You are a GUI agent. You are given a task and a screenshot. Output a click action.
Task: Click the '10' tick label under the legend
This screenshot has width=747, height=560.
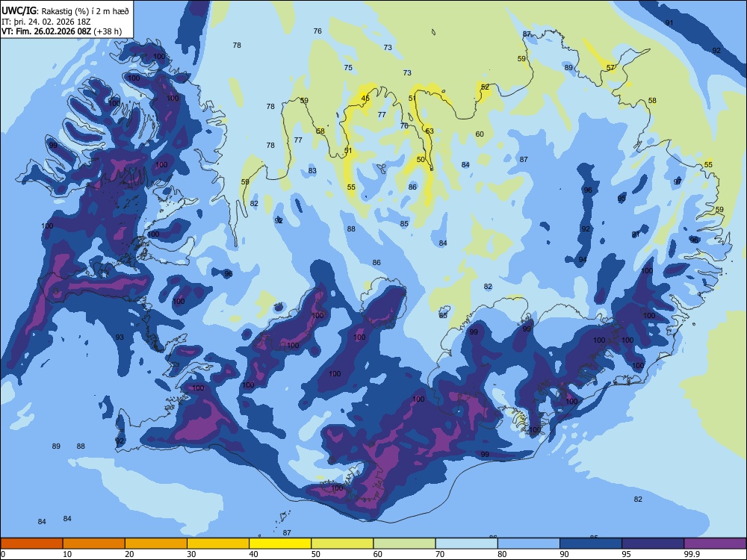(67, 554)
